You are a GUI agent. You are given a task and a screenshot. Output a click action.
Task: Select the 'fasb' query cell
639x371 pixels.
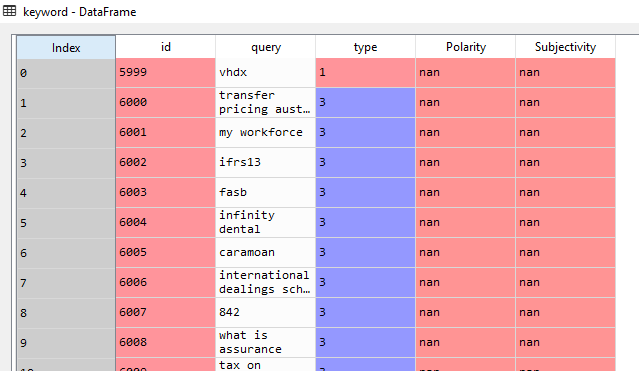click(x=265, y=192)
